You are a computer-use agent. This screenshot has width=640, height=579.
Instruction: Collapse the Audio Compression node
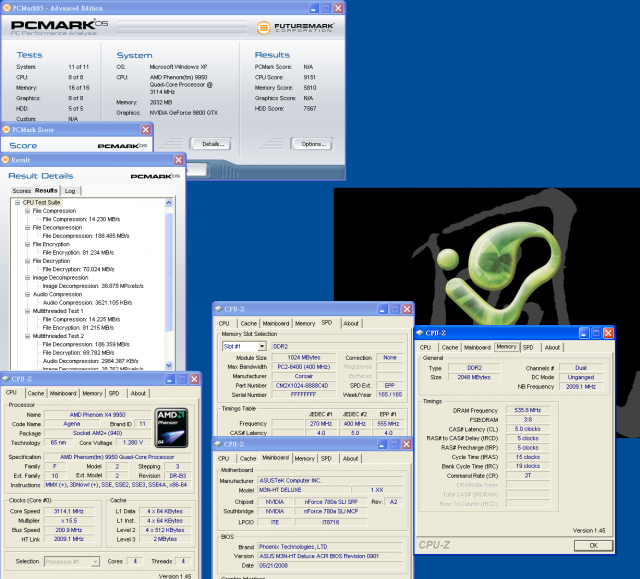pos(27,294)
